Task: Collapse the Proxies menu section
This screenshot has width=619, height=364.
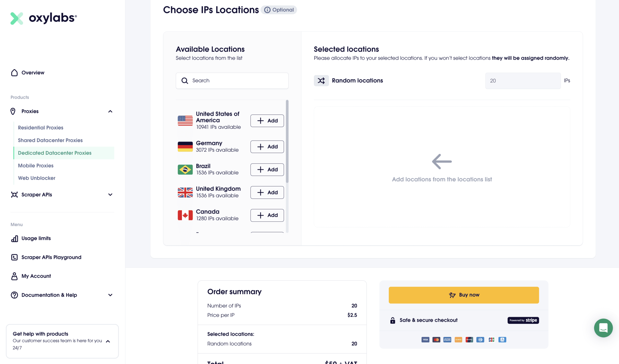Action: pos(110,111)
